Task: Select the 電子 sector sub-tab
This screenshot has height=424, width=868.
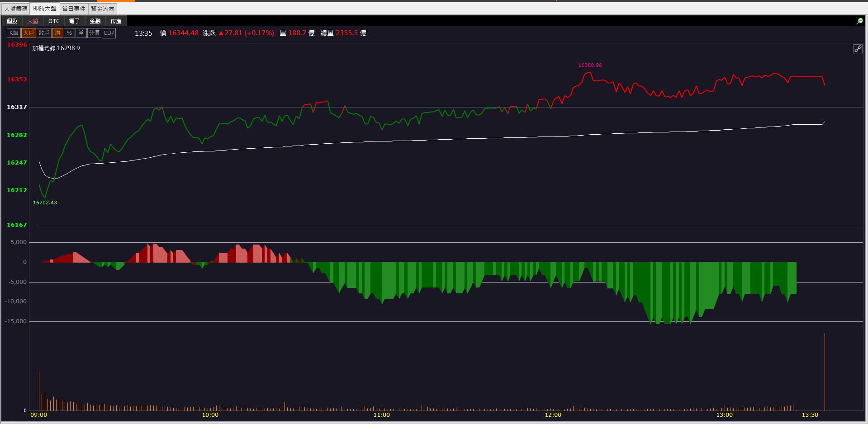Action: click(74, 21)
